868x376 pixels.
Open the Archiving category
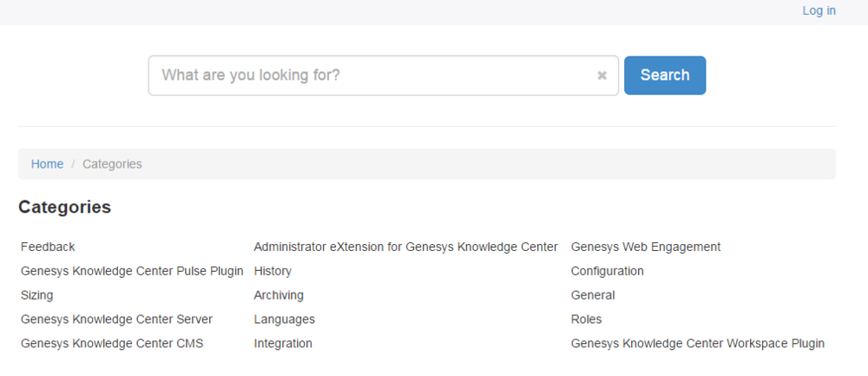279,295
